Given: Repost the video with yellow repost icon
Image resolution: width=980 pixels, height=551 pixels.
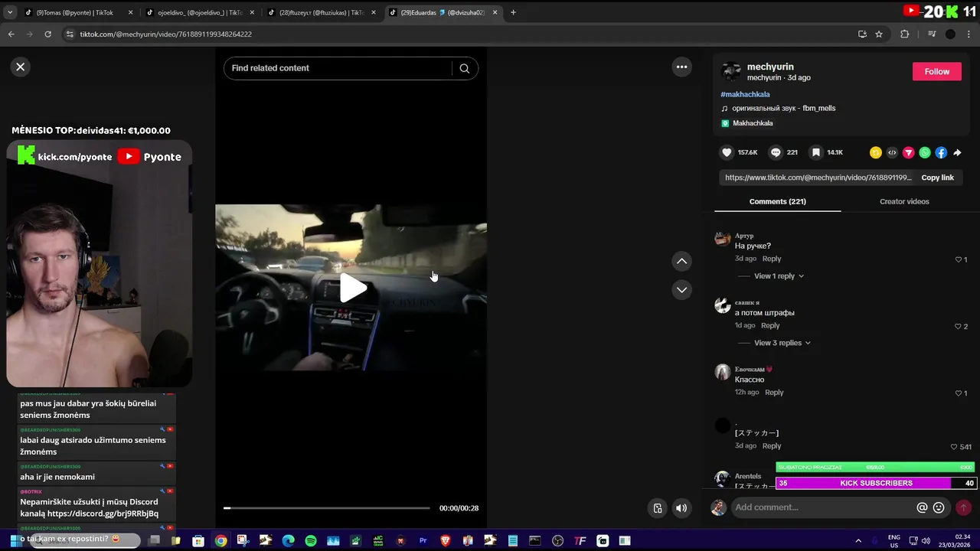Looking at the screenshot, I should tap(876, 152).
